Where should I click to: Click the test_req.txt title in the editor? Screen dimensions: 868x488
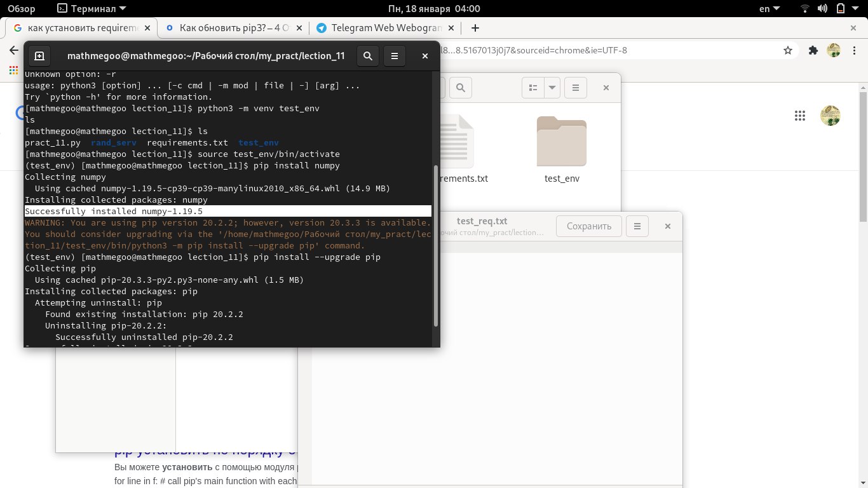point(482,221)
